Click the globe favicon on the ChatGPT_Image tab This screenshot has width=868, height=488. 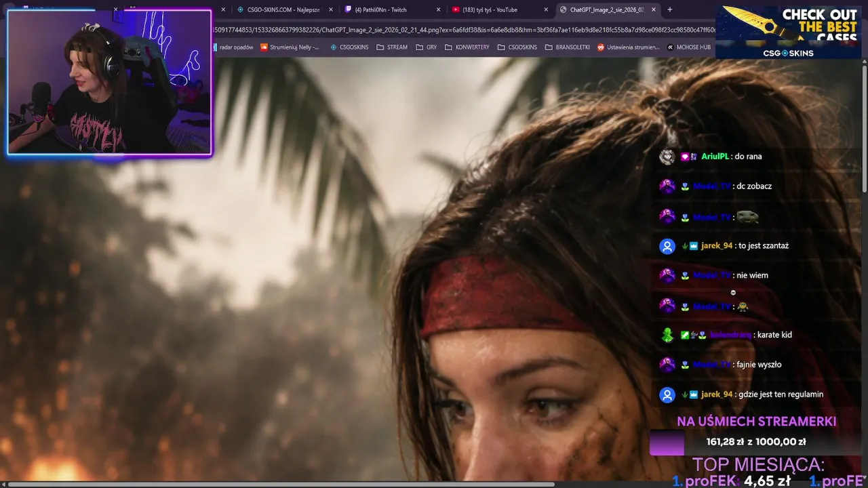tap(564, 9)
